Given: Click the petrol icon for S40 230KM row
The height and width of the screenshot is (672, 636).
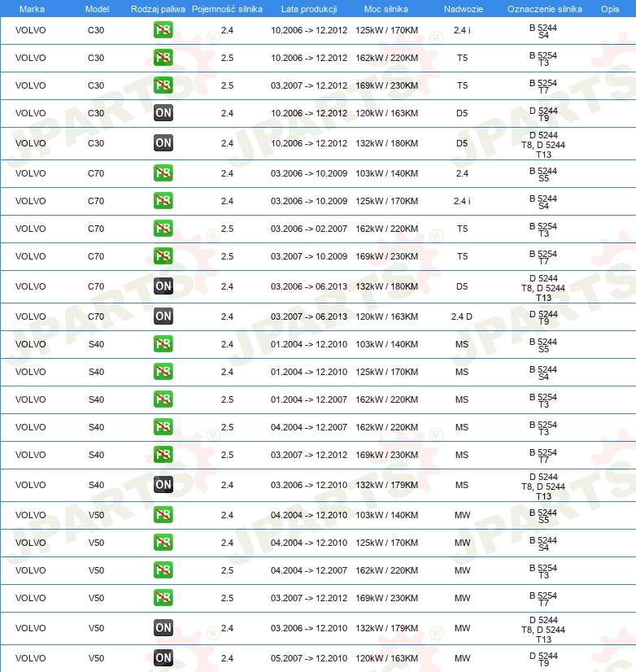Looking at the screenshot, I should tap(163, 455).
